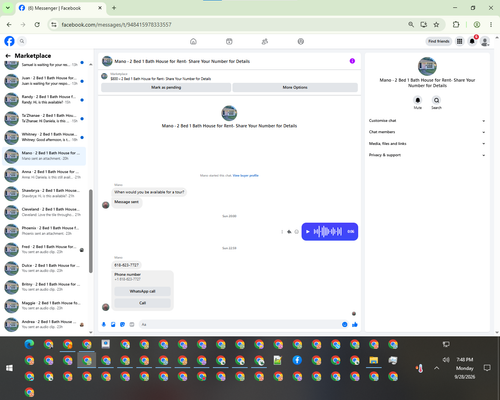Click the listing thumbnail in chat header

pyautogui.click(x=107, y=61)
